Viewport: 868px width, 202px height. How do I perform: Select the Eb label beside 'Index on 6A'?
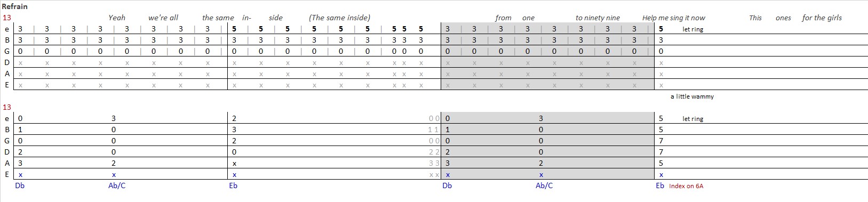pos(660,185)
